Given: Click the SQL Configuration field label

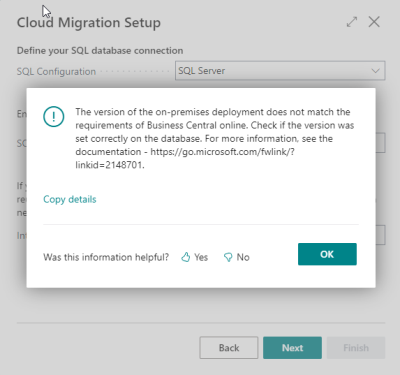Looking at the screenshot, I should [56, 71].
